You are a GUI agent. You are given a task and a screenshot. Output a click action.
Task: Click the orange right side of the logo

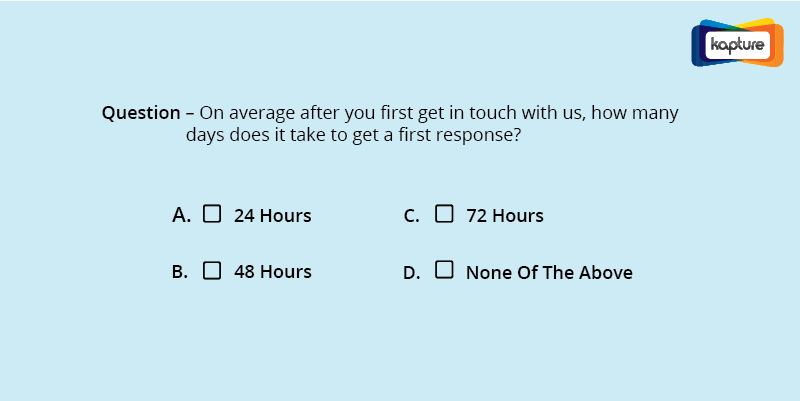click(x=777, y=45)
